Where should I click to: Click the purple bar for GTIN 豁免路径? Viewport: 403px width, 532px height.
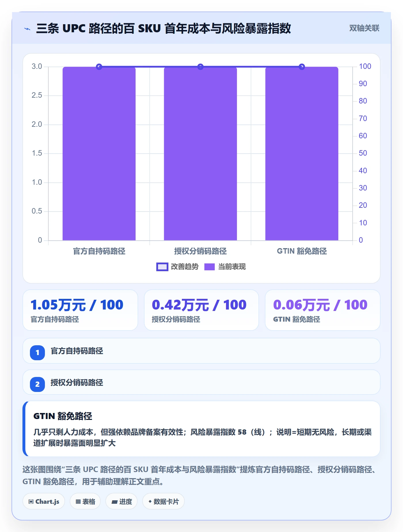(x=302, y=154)
